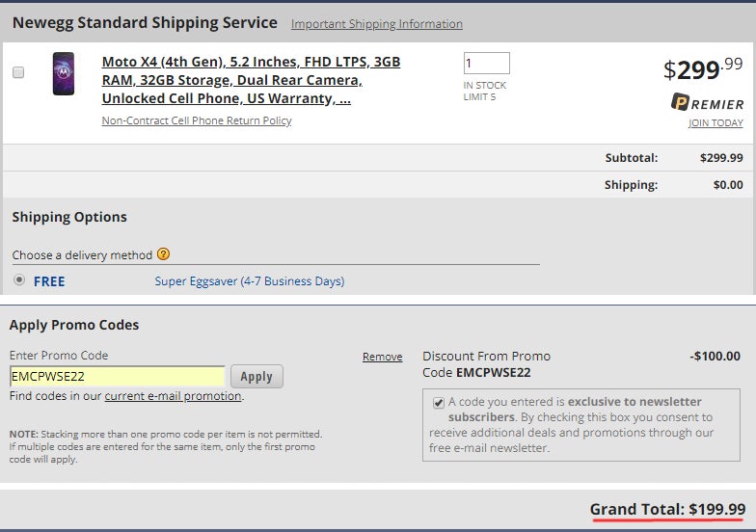Click the NOTE about stacking promo codes
Image resolution: width=756 pixels, height=532 pixels.
[x=166, y=447]
